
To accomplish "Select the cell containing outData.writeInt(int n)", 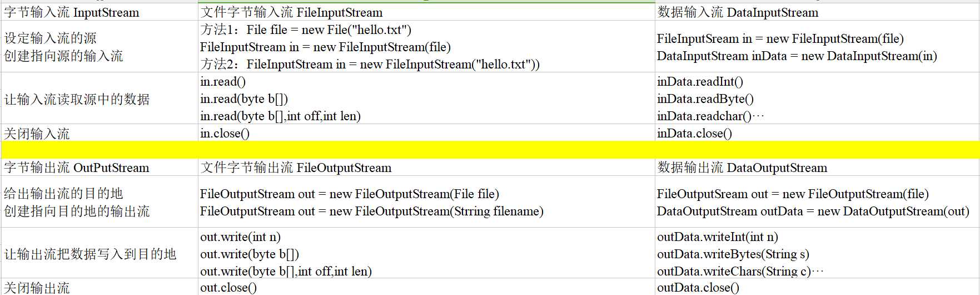I will click(817, 254).
